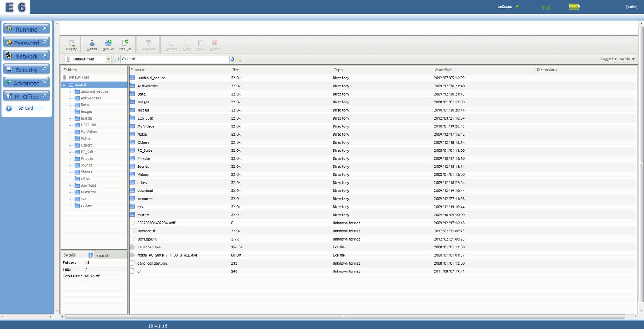Open the Security menu
Image resolution: width=644 pixels, height=329 pixels.
pos(27,70)
